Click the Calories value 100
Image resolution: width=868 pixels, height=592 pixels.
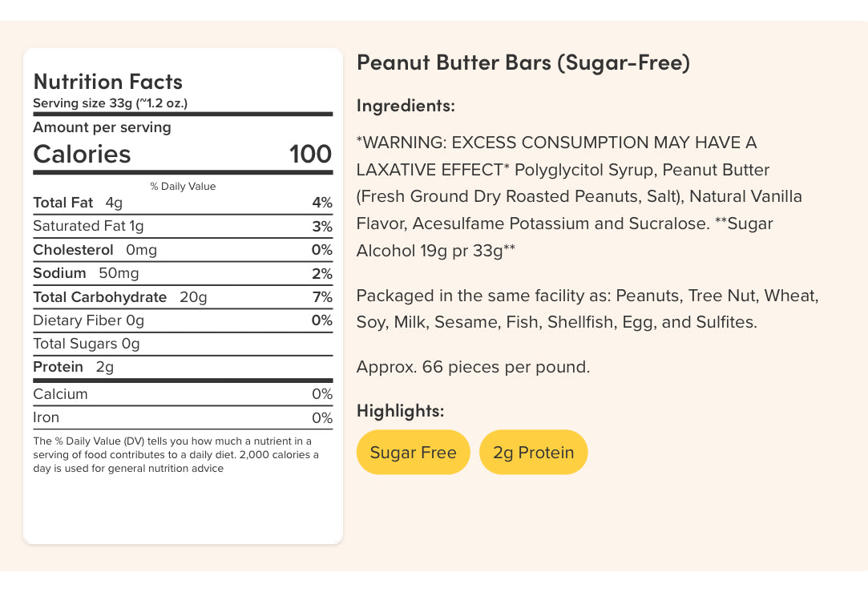310,154
